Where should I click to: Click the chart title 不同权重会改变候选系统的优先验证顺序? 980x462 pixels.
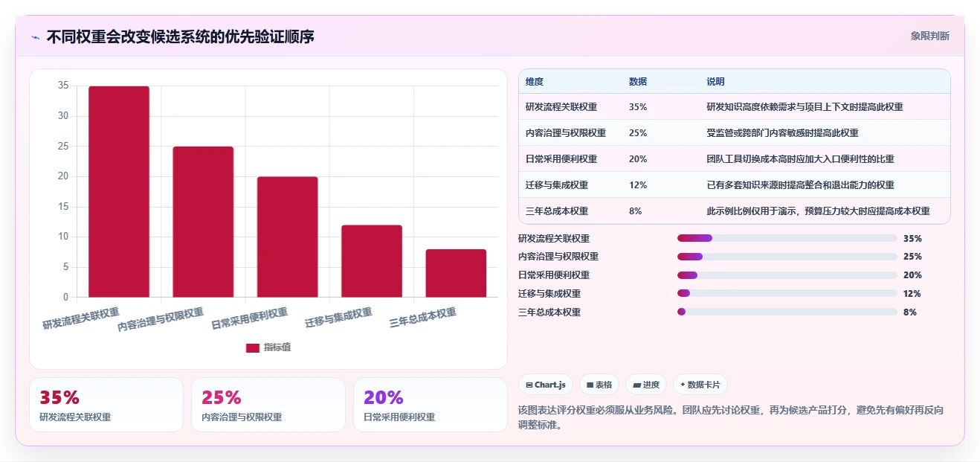tap(180, 36)
